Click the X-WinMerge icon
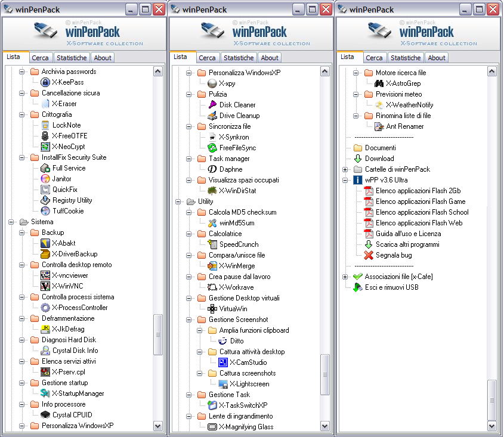 click(212, 266)
